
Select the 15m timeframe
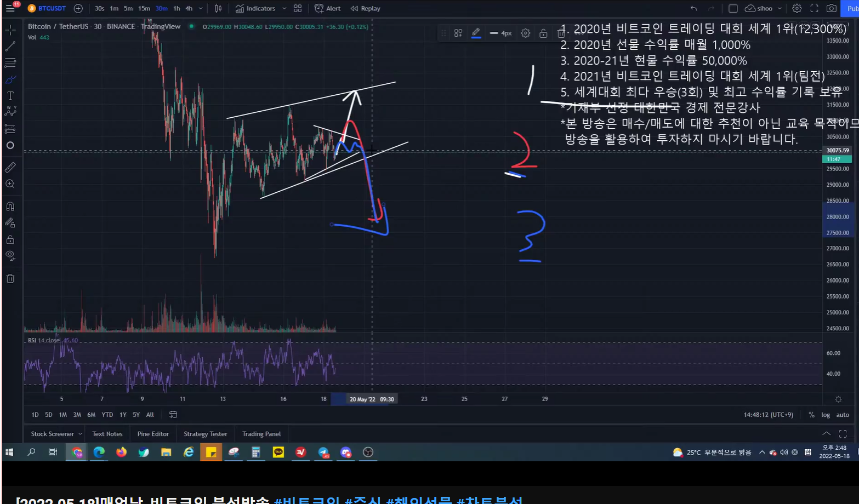click(144, 8)
